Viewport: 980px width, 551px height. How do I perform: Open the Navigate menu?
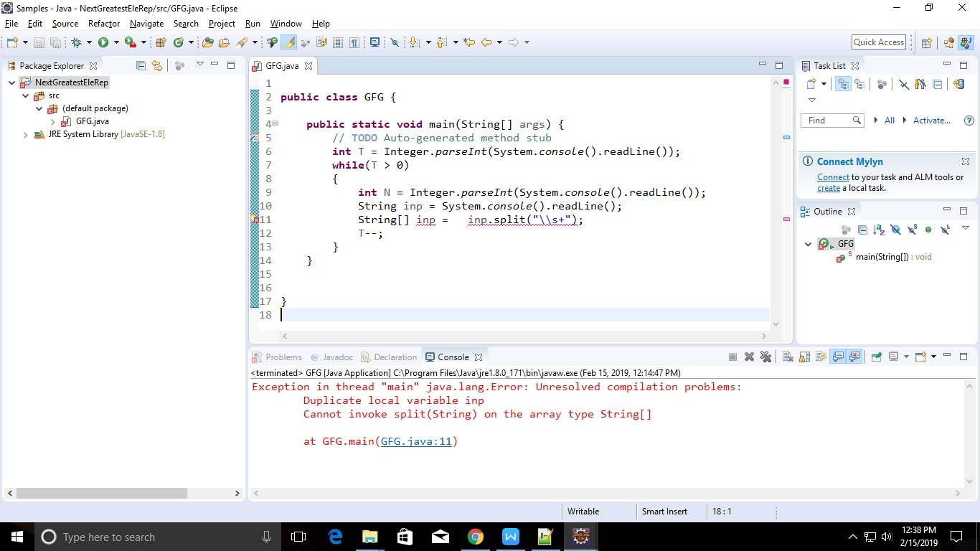tap(147, 24)
